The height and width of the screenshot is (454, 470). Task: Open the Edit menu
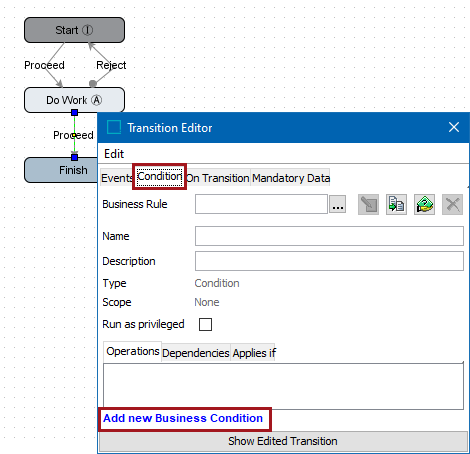(114, 154)
